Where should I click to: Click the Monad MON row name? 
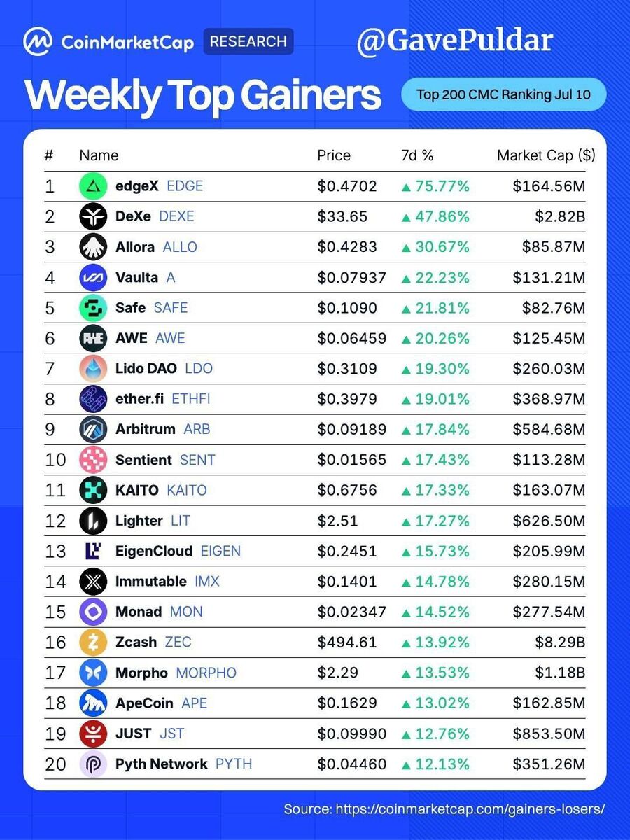click(159, 612)
